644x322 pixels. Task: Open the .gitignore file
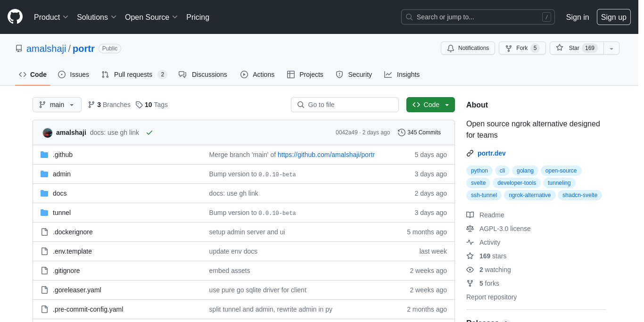[x=66, y=271]
